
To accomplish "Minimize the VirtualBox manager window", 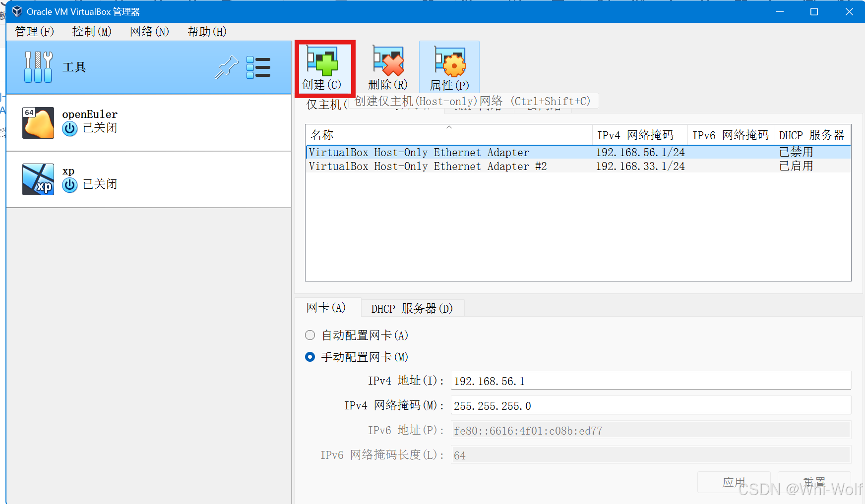I will (780, 11).
